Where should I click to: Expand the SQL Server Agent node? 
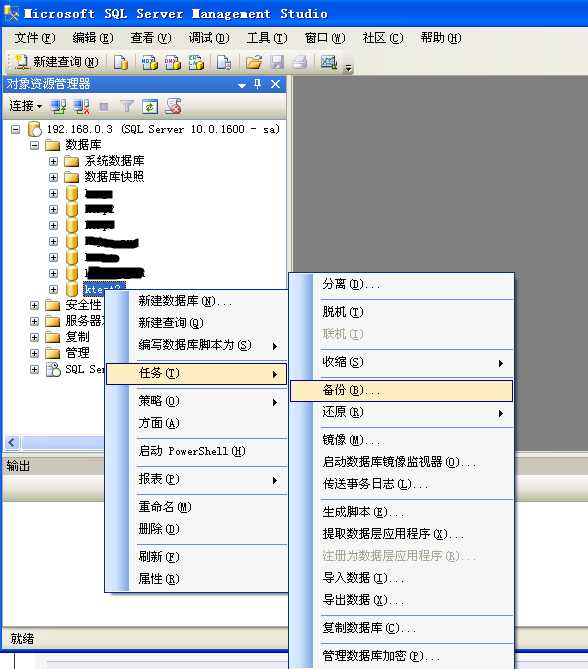[x=35, y=369]
